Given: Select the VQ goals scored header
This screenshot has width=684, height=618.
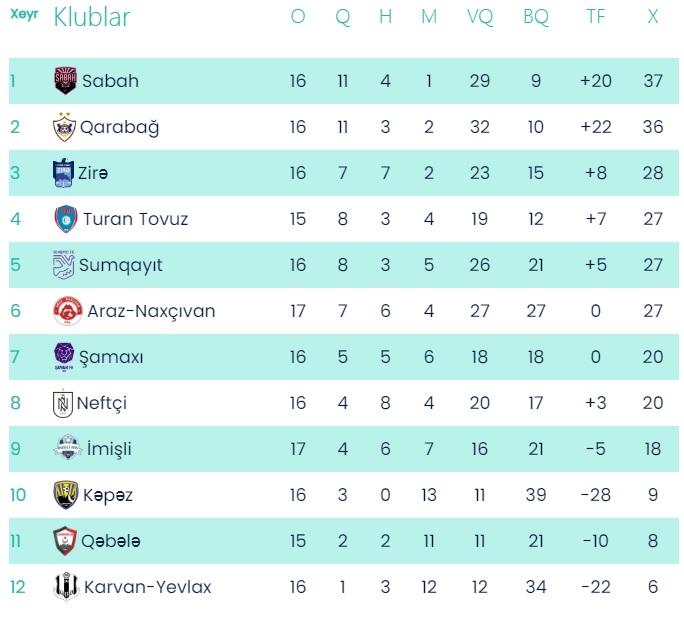Looking at the screenshot, I should click(480, 17).
